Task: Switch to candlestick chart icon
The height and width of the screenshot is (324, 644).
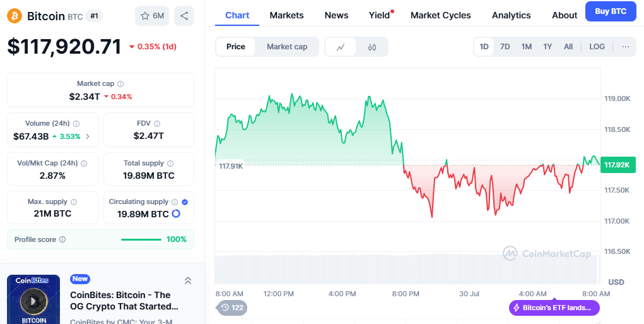Action: point(372,47)
